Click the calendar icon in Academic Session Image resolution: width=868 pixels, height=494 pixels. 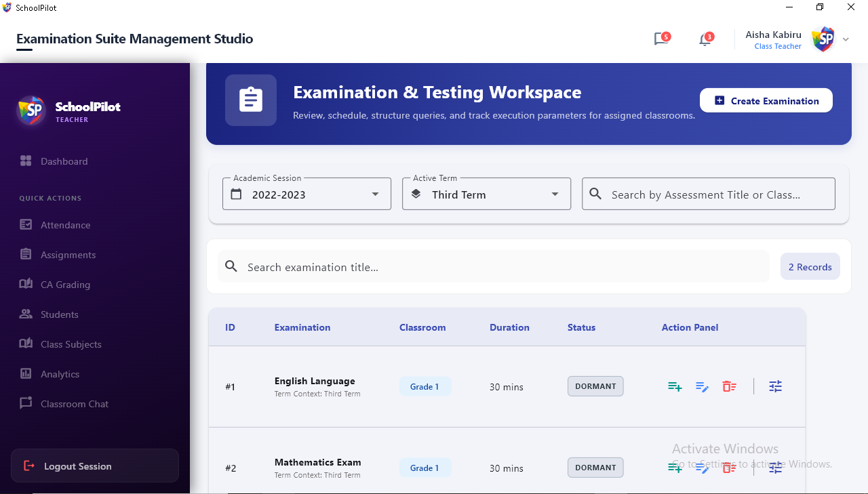(236, 194)
